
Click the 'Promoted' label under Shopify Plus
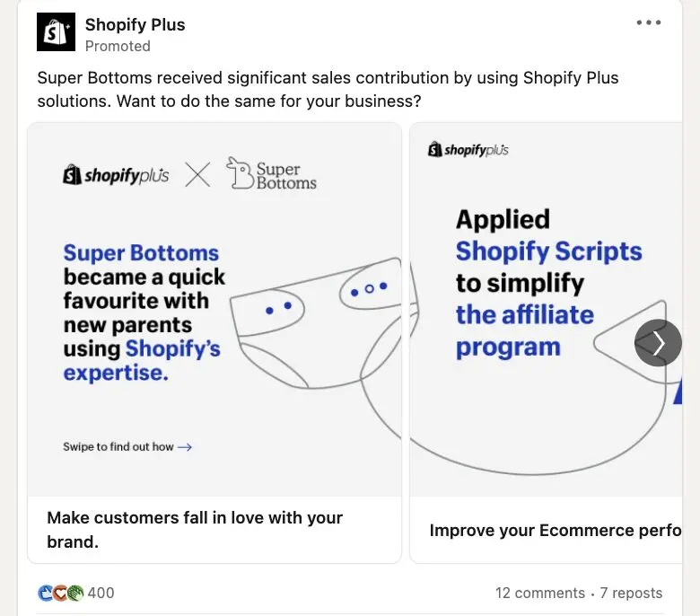pyautogui.click(x=118, y=46)
